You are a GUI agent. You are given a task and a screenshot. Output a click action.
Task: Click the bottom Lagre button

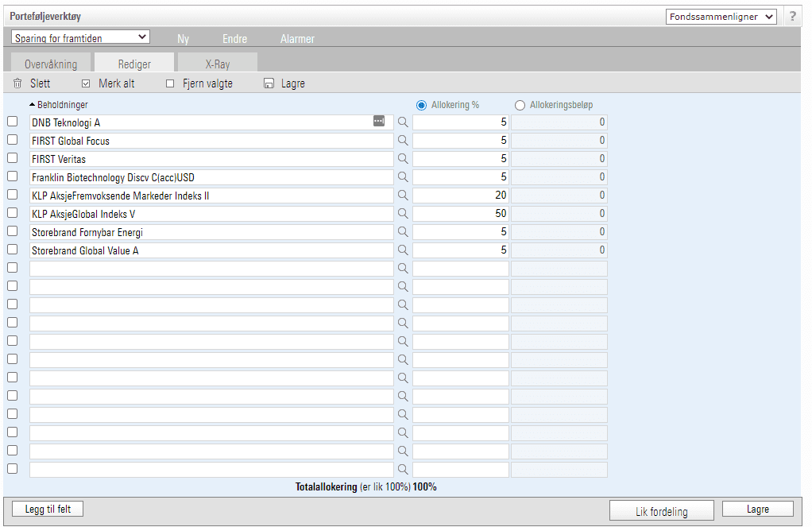pos(758,509)
